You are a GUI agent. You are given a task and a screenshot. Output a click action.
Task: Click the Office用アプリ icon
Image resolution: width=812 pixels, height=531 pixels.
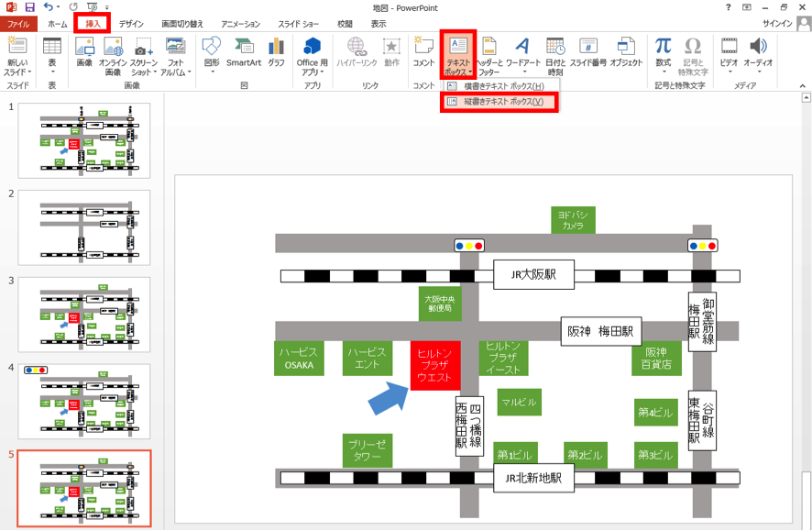(312, 47)
